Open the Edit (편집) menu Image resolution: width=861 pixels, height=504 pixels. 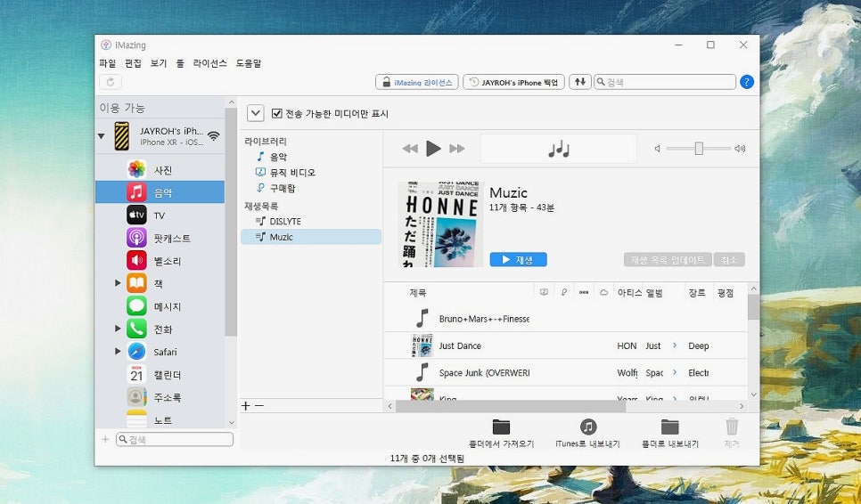(133, 63)
